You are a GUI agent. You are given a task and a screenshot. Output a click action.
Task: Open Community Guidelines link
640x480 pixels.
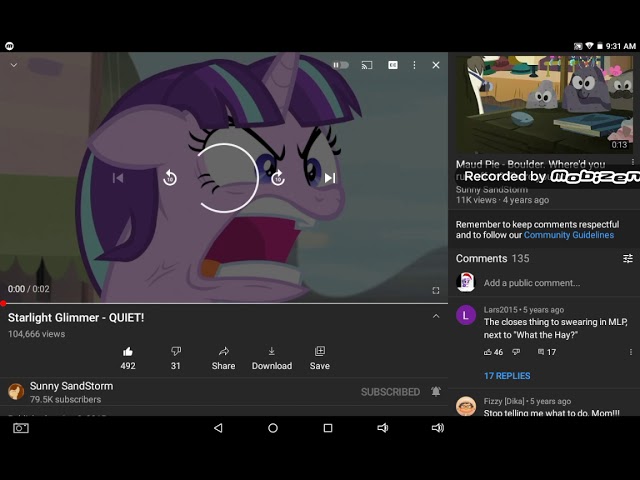569,235
